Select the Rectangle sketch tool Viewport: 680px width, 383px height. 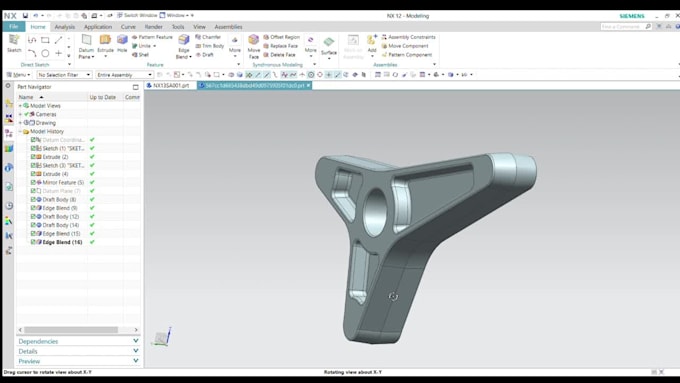tap(45, 40)
